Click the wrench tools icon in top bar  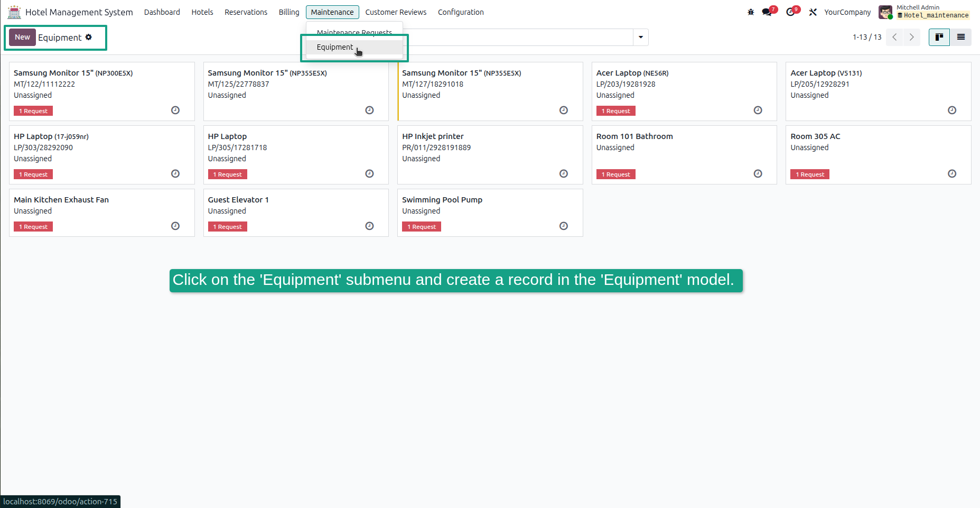[x=813, y=12]
